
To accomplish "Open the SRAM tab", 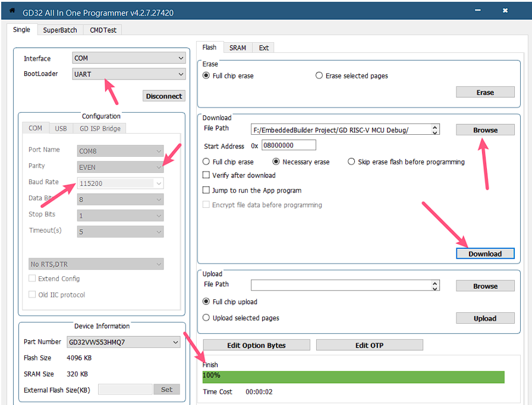I will pos(237,48).
